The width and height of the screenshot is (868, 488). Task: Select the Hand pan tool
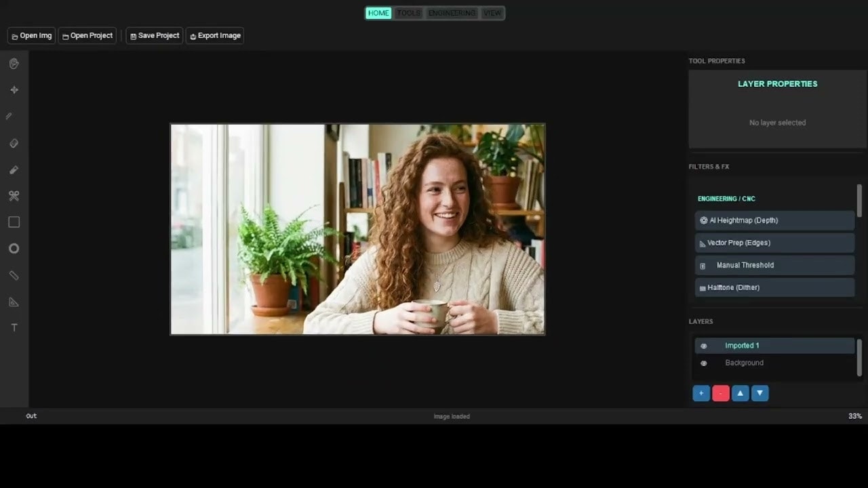[x=14, y=63]
